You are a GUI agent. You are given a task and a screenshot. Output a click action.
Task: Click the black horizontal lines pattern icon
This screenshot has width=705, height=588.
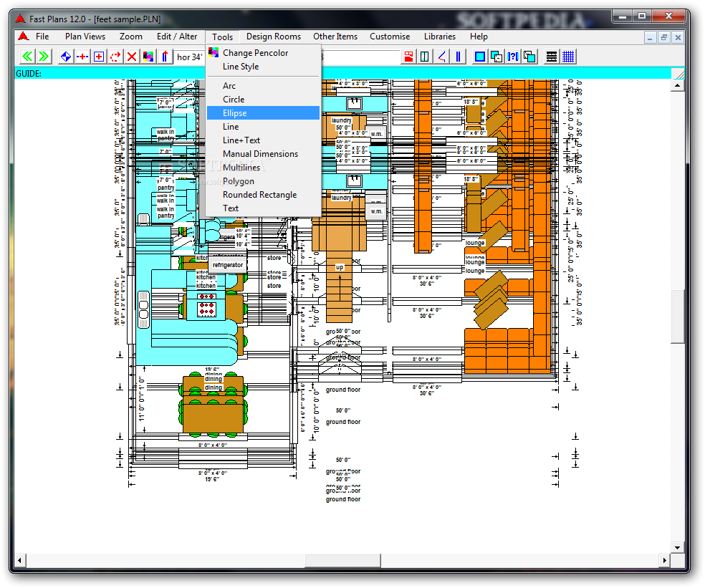(552, 57)
